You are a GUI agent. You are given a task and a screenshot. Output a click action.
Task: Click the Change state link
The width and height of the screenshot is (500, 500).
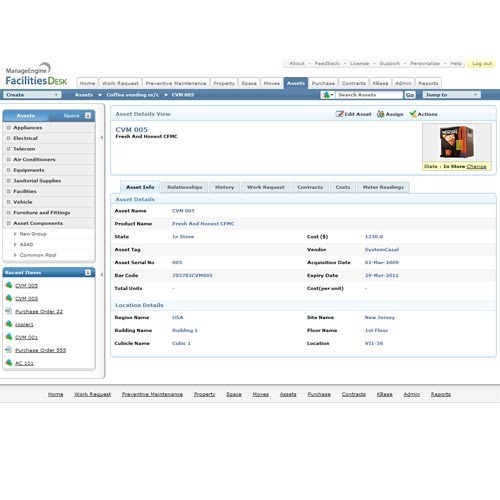tap(476, 166)
